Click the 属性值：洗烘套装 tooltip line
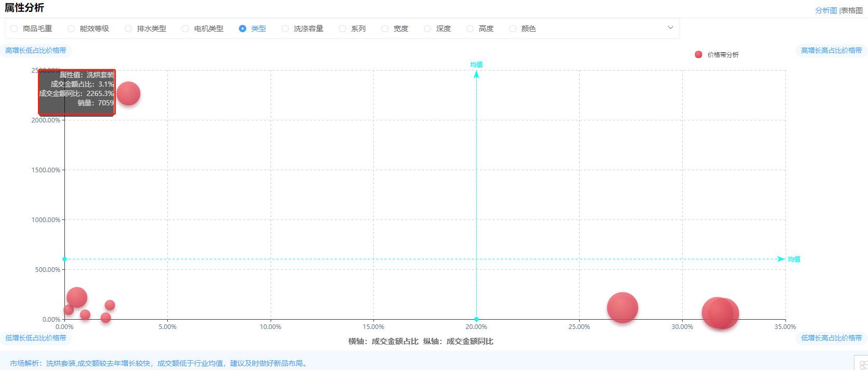This screenshot has width=868, height=370. (x=86, y=75)
